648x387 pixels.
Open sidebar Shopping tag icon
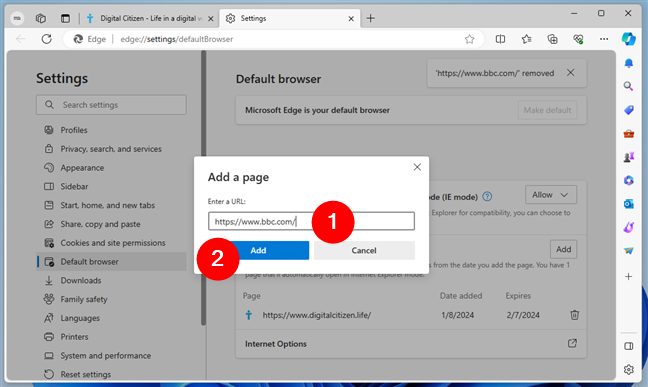pyautogui.click(x=629, y=110)
